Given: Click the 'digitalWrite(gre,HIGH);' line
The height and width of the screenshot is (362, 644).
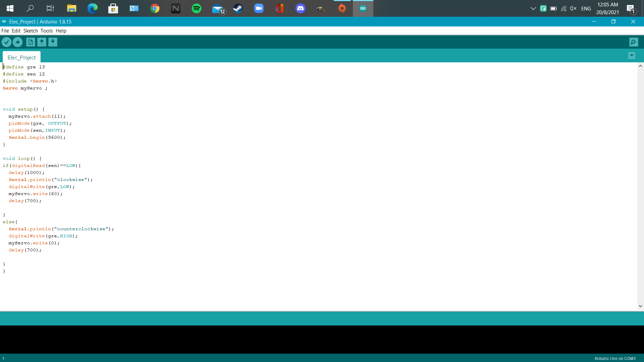Looking at the screenshot, I should [x=43, y=236].
